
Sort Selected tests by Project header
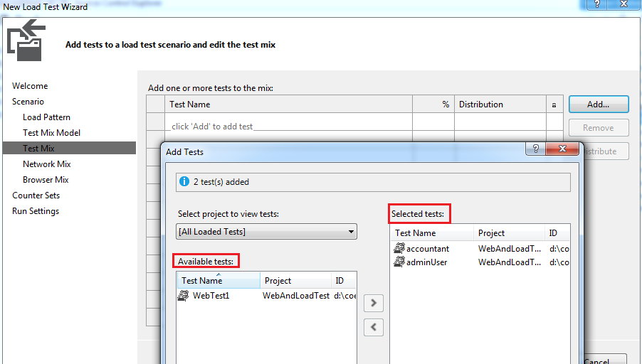(x=509, y=233)
